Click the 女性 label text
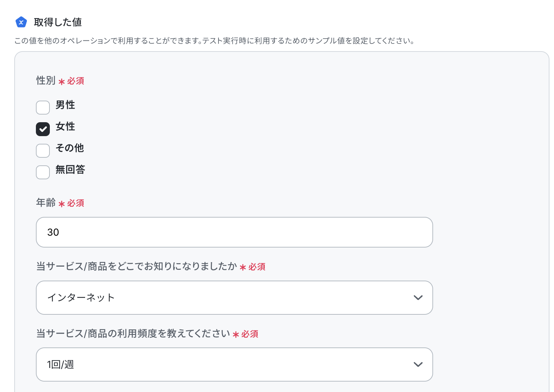 pyautogui.click(x=65, y=126)
